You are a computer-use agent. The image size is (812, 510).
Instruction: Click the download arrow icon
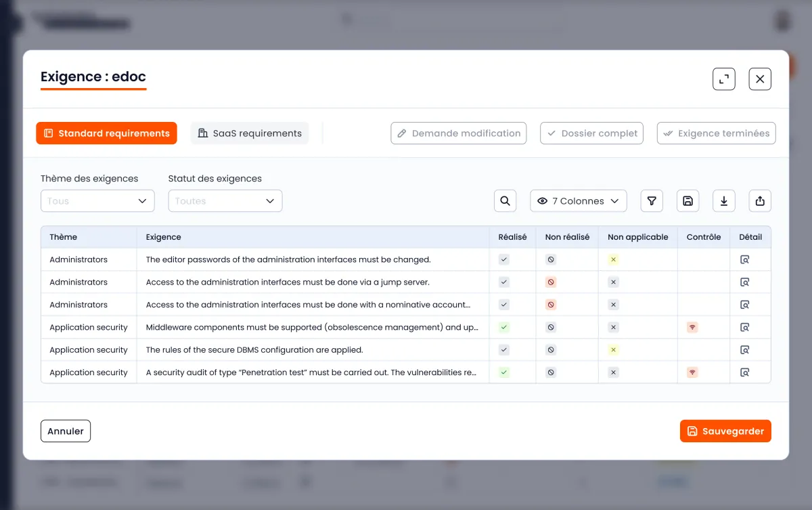pyautogui.click(x=724, y=201)
